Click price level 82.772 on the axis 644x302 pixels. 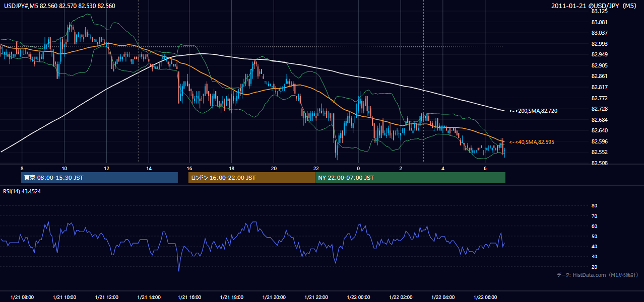pos(599,98)
